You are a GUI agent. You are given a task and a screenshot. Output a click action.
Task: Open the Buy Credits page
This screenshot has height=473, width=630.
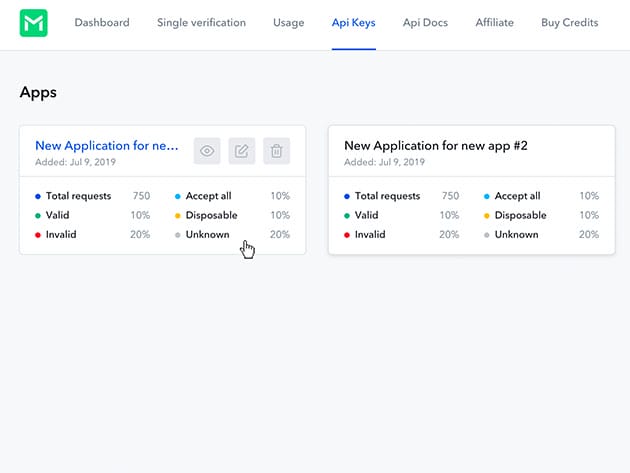click(x=569, y=23)
